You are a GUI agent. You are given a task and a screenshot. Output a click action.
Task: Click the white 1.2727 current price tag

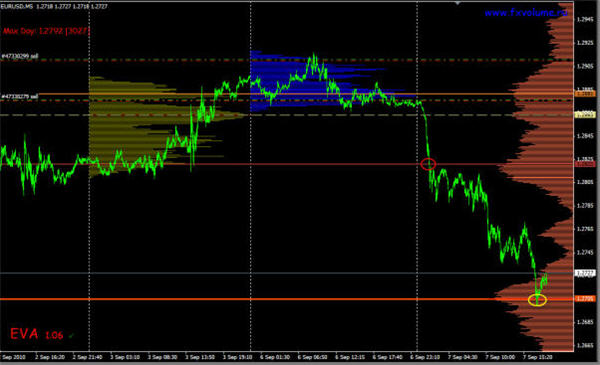pyautogui.click(x=585, y=273)
